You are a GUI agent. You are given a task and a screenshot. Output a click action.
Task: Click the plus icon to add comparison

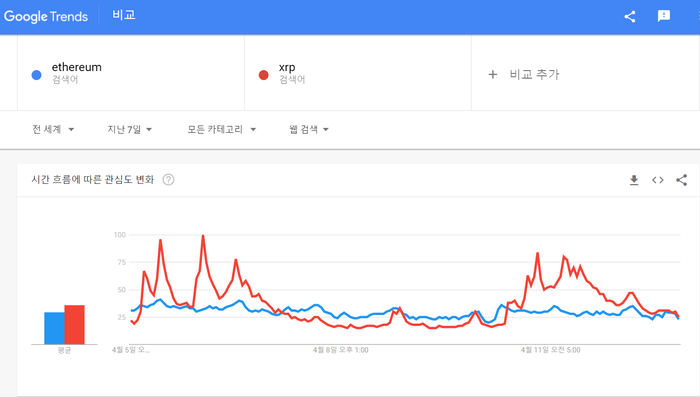(x=492, y=74)
